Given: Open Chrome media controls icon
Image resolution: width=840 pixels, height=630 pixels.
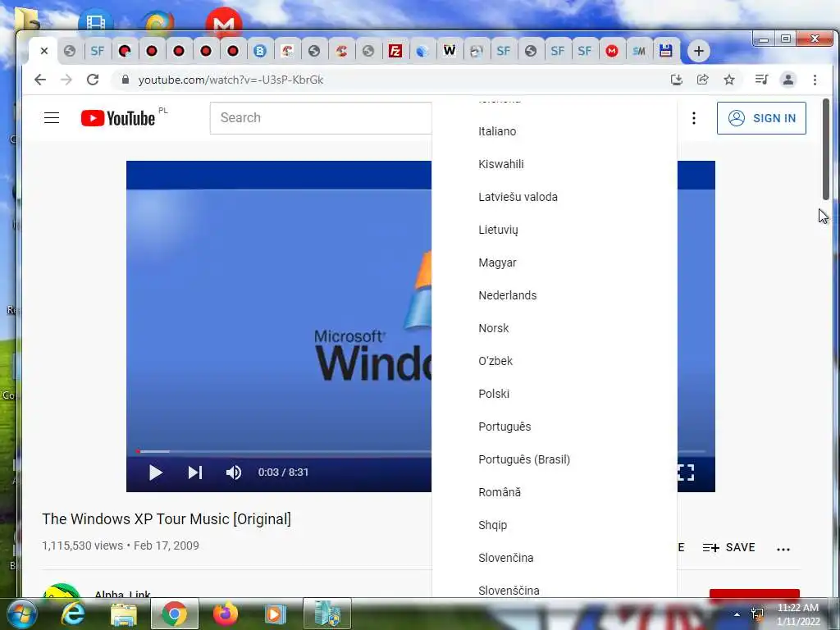Looking at the screenshot, I should (761, 80).
